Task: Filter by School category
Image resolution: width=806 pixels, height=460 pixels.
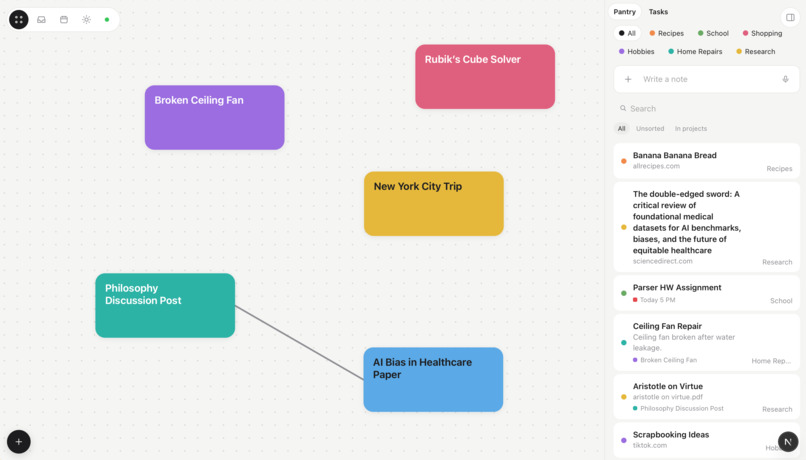Action: (713, 33)
